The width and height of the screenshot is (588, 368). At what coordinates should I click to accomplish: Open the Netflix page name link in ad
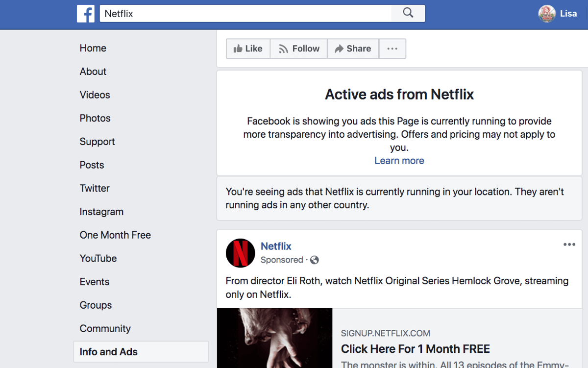[x=276, y=246]
